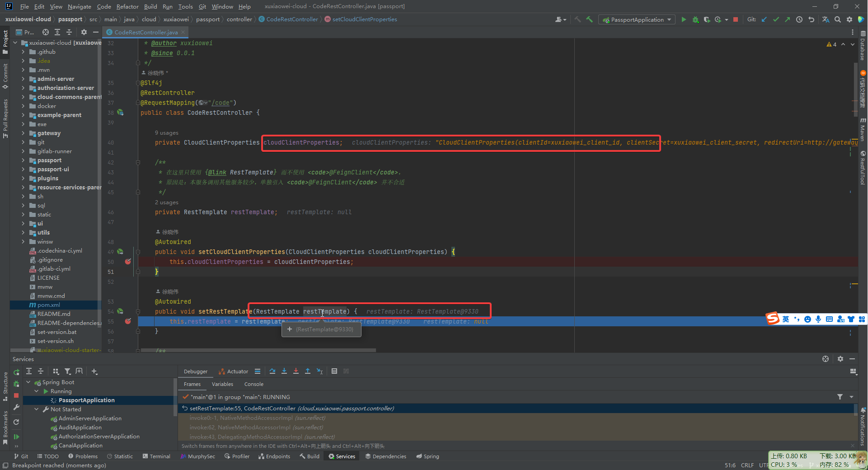Switch to the Endpoints tool window
The width and height of the screenshot is (868, 470).
274,456
